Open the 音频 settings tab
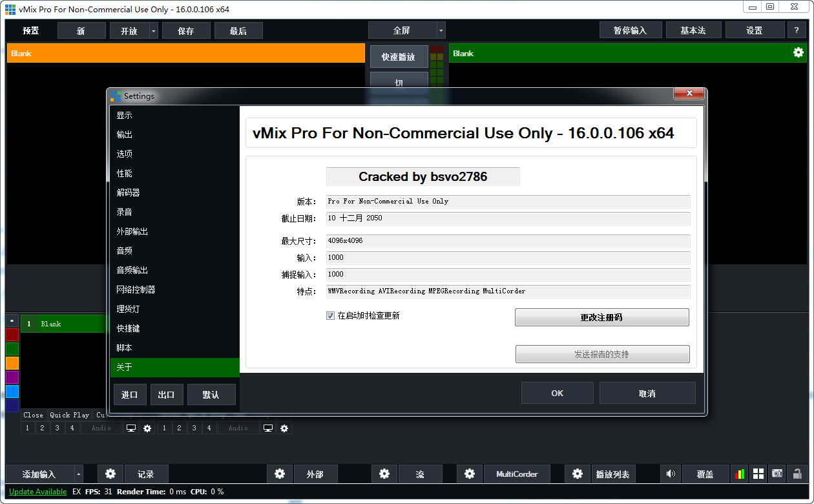Viewport: 814px width, 504px height. (x=175, y=251)
